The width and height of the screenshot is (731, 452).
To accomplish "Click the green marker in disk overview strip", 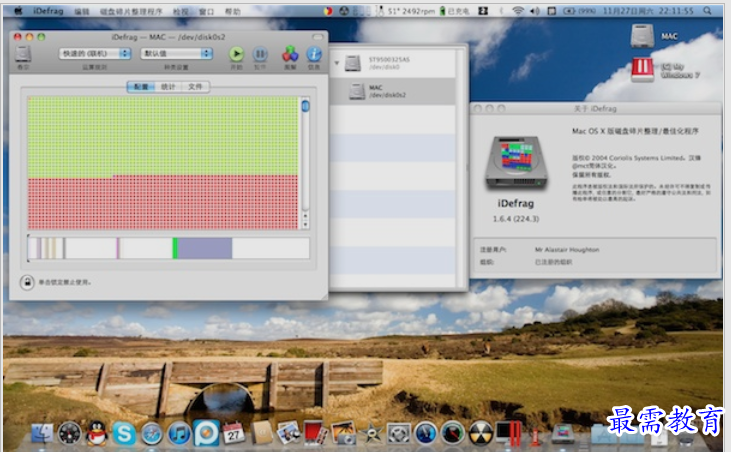I will coord(175,248).
